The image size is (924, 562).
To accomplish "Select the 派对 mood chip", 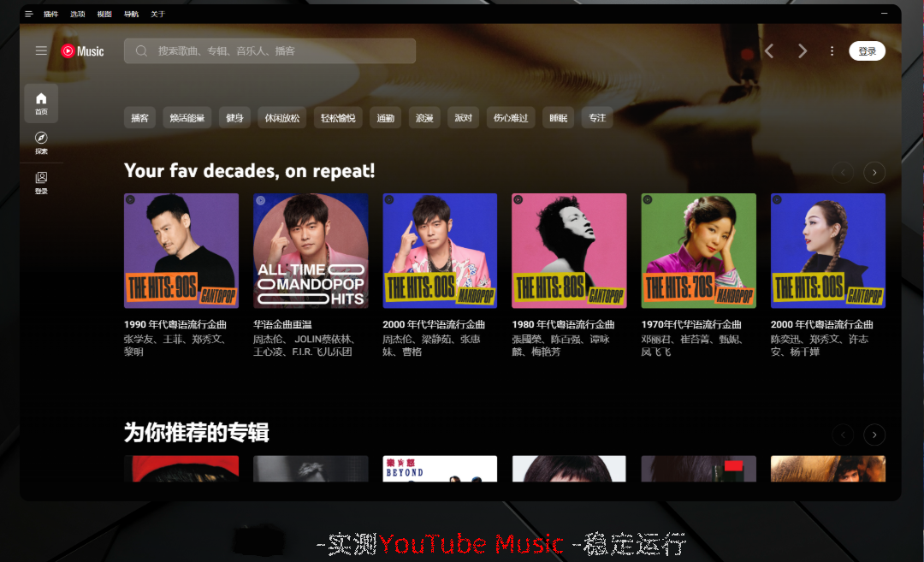I will click(463, 118).
